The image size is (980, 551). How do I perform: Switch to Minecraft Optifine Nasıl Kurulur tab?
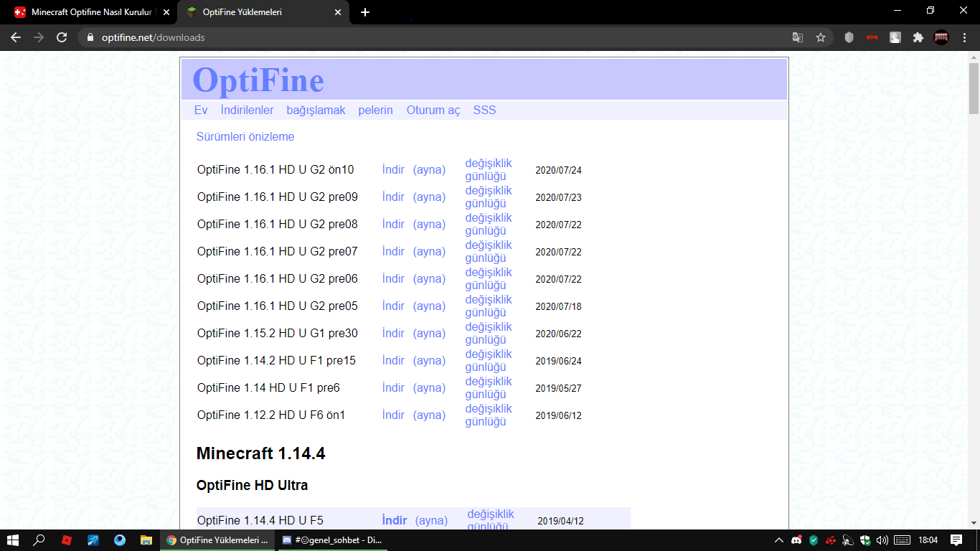click(91, 12)
